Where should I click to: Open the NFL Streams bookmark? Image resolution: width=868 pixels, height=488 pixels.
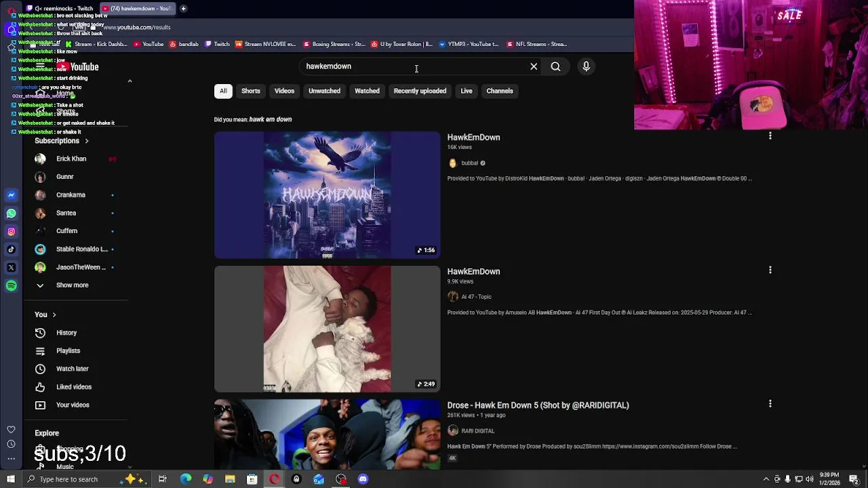point(536,44)
